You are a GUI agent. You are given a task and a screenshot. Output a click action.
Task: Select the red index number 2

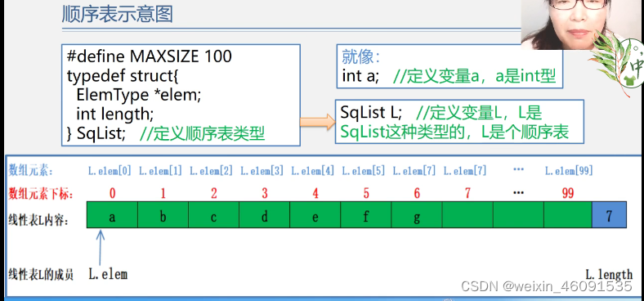(x=214, y=193)
